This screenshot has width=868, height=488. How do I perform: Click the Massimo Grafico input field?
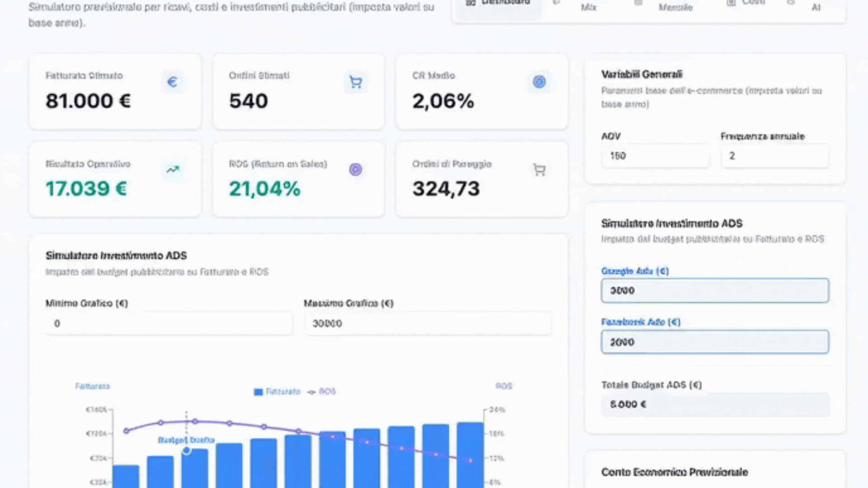coord(427,324)
